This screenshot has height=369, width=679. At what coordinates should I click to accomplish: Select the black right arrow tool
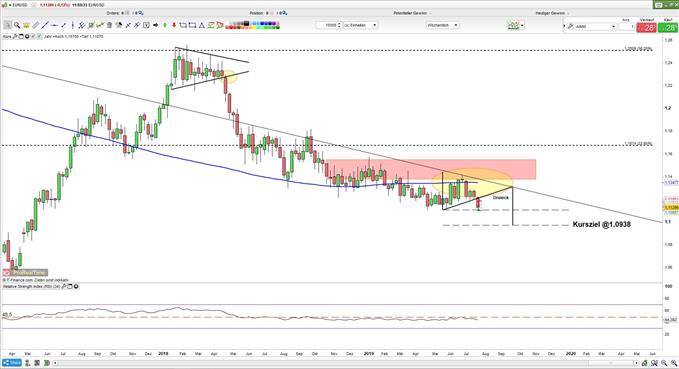(155, 25)
